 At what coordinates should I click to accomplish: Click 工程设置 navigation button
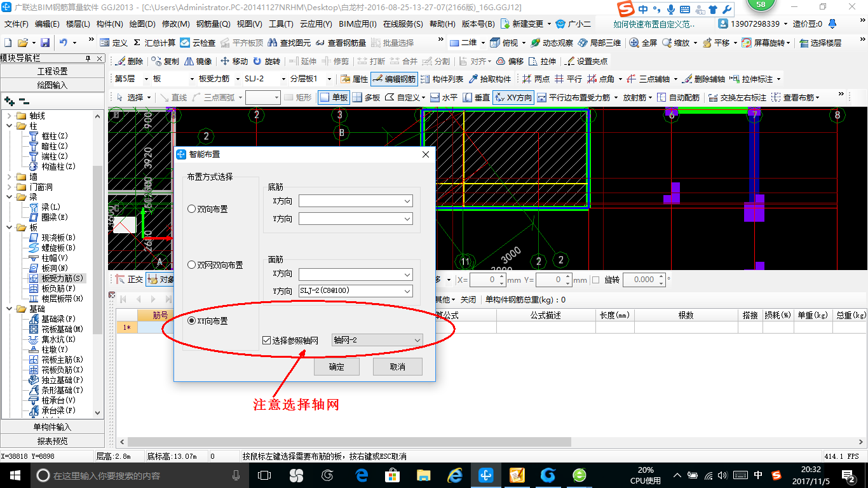pyautogui.click(x=52, y=71)
